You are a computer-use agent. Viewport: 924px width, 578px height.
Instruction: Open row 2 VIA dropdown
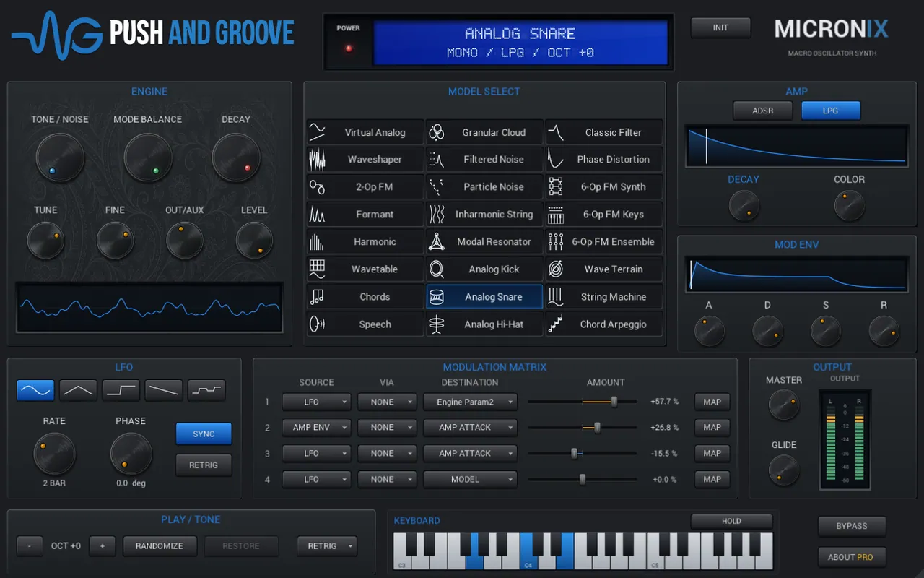click(x=387, y=427)
